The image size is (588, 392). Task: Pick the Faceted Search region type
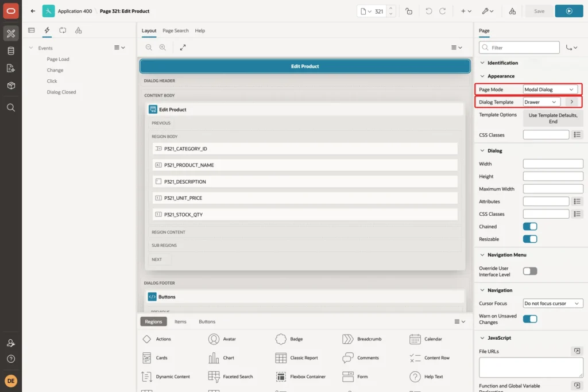coord(230,377)
